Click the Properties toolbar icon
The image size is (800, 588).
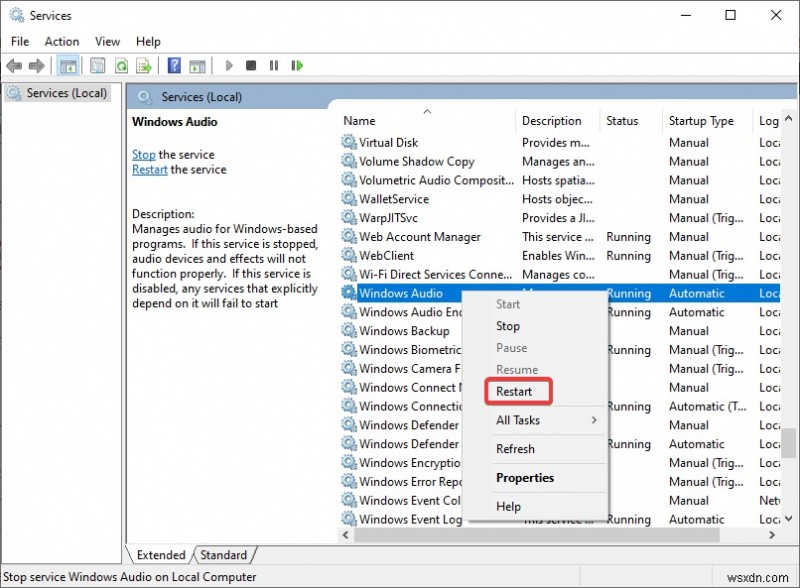(x=96, y=65)
